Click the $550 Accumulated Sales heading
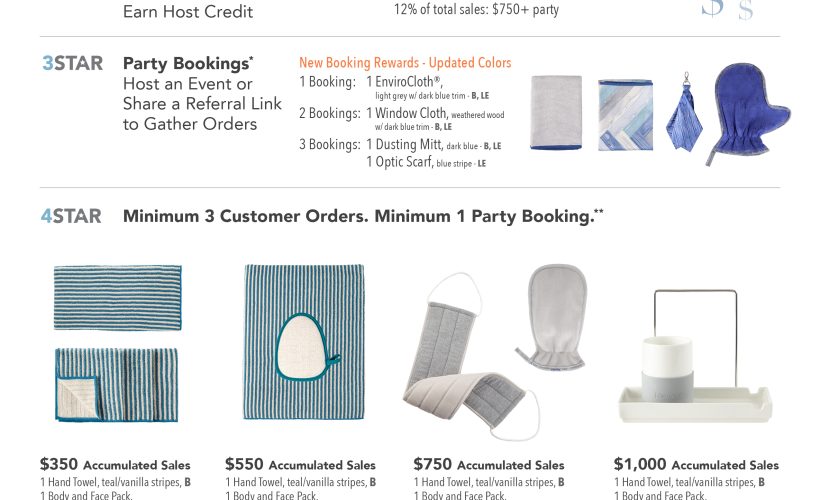The height and width of the screenshot is (500, 820). [300, 464]
